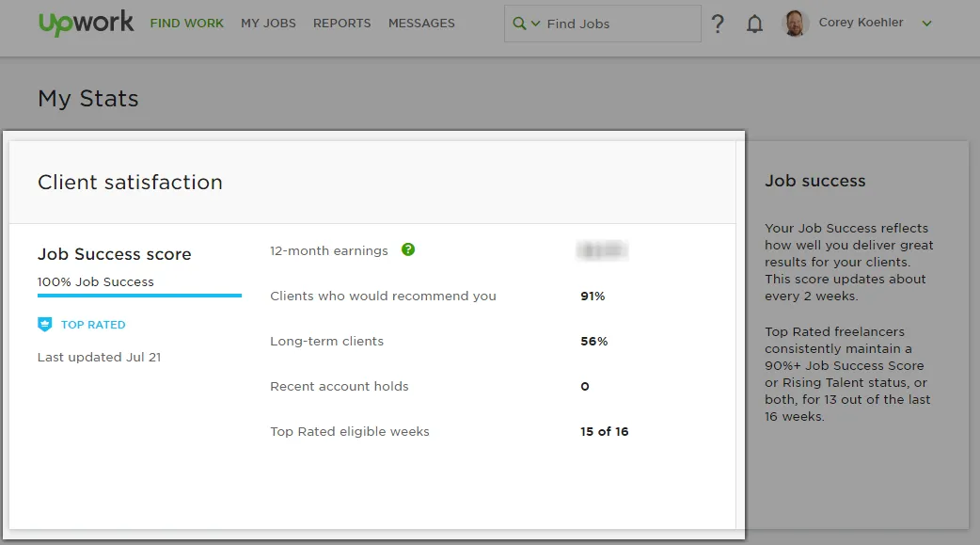Click the Recent account holds label
The width and height of the screenshot is (980, 545).
coord(340,387)
